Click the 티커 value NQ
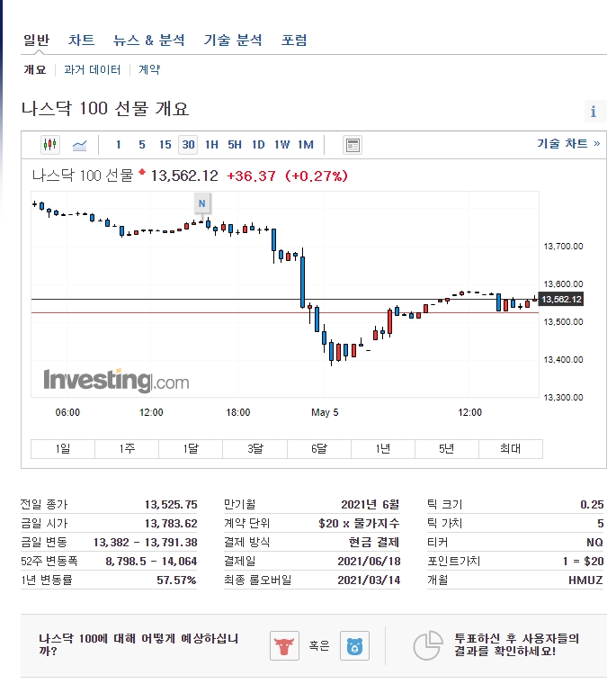Screen dimensions: 616x684 coord(594,543)
